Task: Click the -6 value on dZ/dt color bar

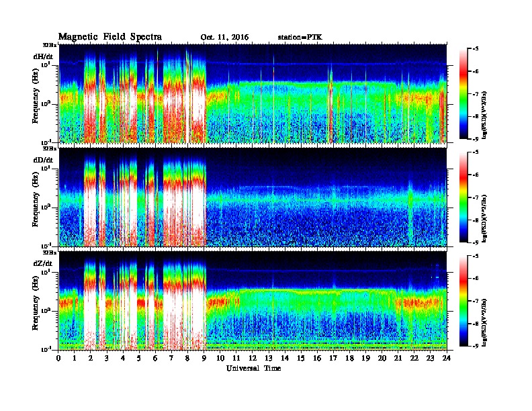Action: [x=475, y=279]
